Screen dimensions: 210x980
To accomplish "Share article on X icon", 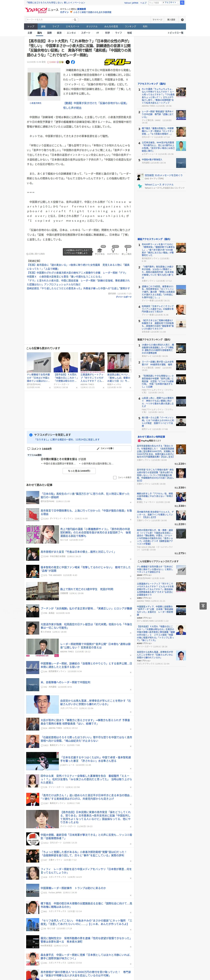I will point(68,62).
